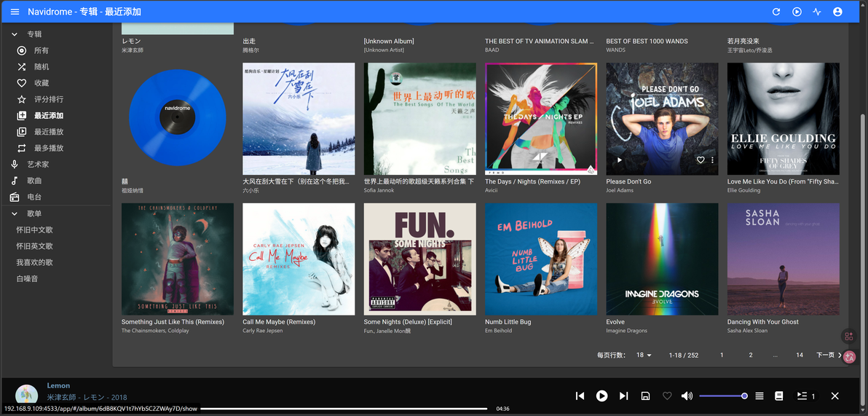Click the refresh icon in the top bar
This screenshot has height=416, width=868.
click(x=776, y=12)
